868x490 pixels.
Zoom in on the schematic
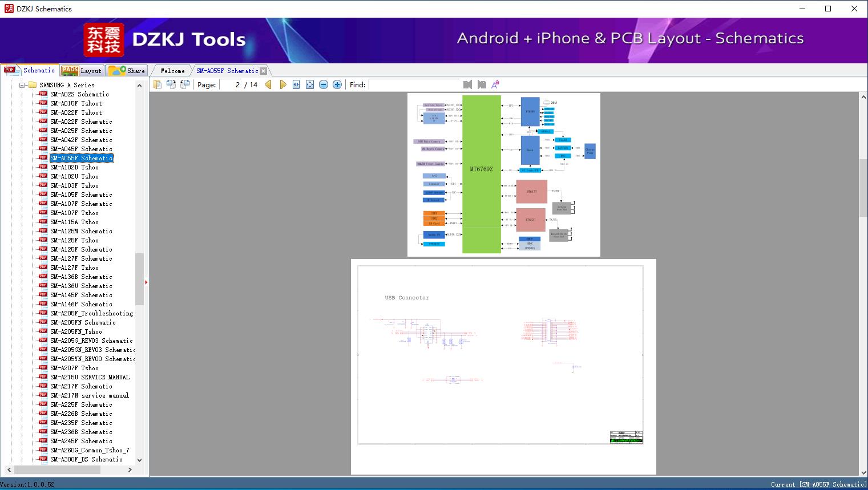click(337, 84)
